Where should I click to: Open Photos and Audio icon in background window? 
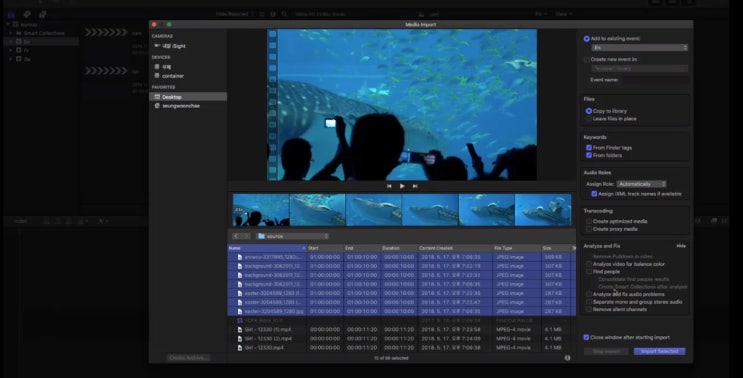pos(27,14)
